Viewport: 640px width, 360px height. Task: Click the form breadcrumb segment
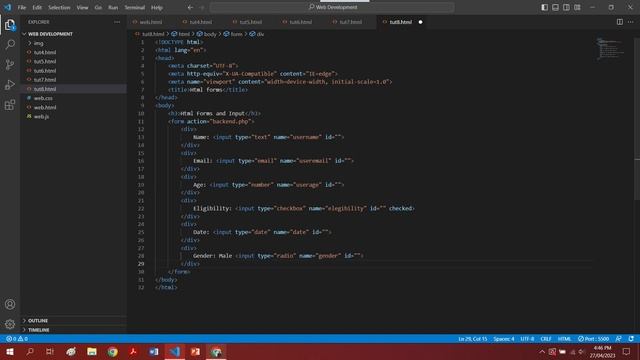pos(233,34)
